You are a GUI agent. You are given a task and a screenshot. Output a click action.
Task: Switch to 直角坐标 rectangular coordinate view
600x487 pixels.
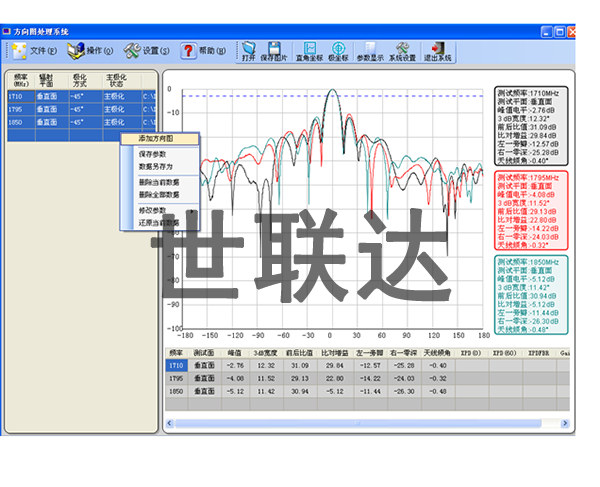[310, 52]
